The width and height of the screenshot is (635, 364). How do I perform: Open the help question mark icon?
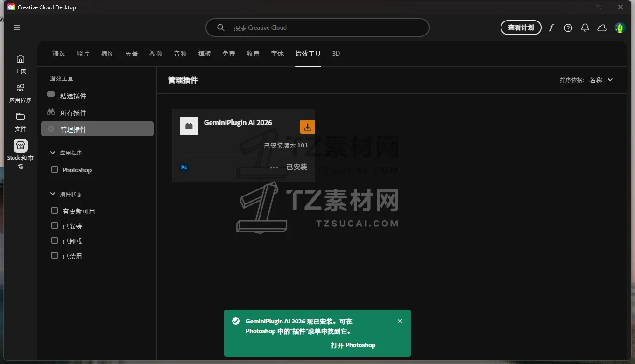[x=568, y=28]
